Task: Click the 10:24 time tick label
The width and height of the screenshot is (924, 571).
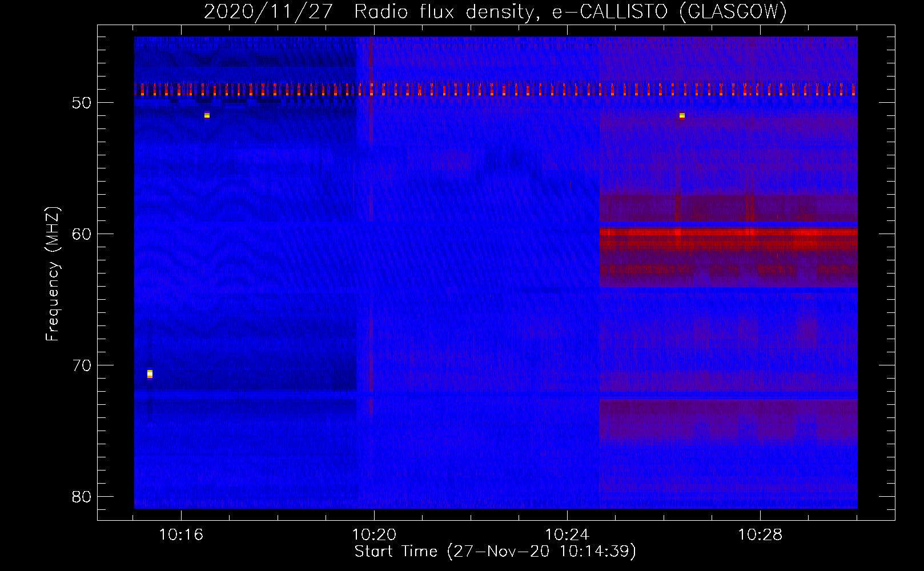Action: (567, 534)
